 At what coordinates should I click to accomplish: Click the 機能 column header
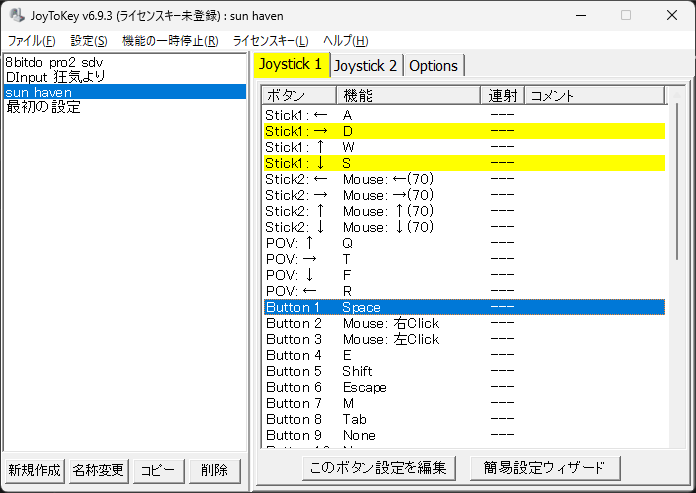408,95
